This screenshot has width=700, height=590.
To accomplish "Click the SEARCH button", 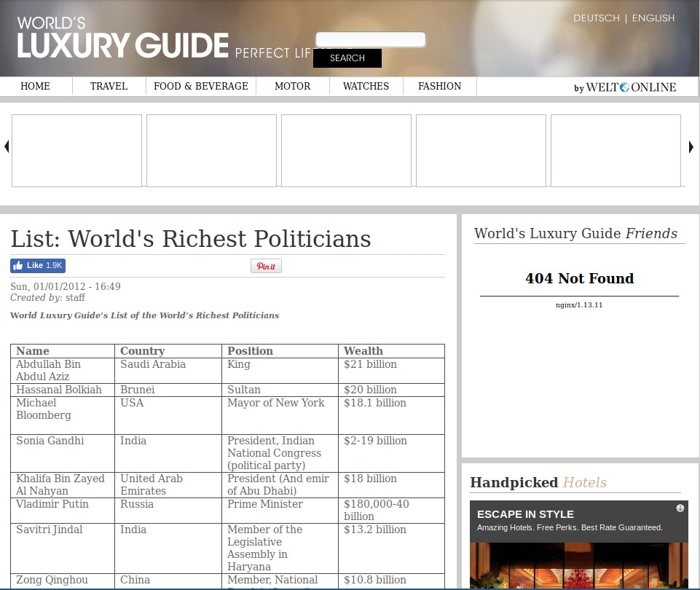I will click(347, 58).
